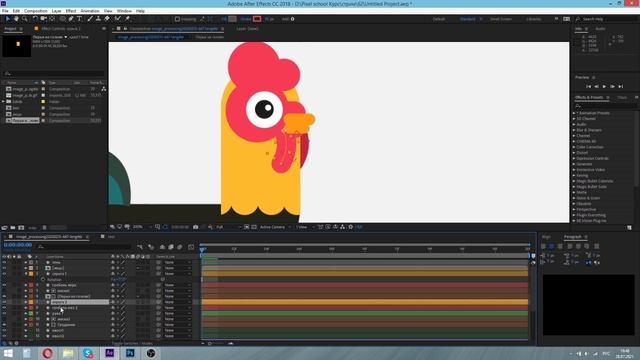Open After Effects from the Windows taskbar
The height and width of the screenshot is (360, 640).
coord(109,353)
